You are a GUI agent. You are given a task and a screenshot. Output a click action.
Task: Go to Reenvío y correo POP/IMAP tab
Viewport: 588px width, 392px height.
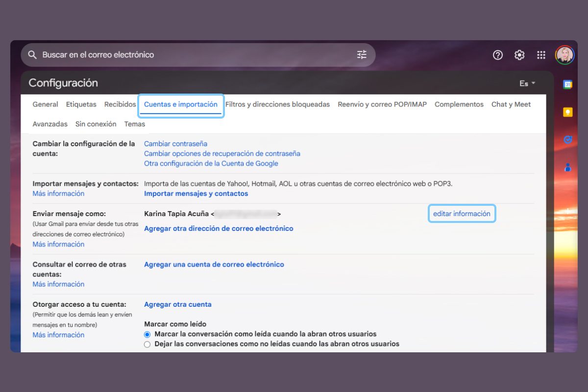pos(382,104)
